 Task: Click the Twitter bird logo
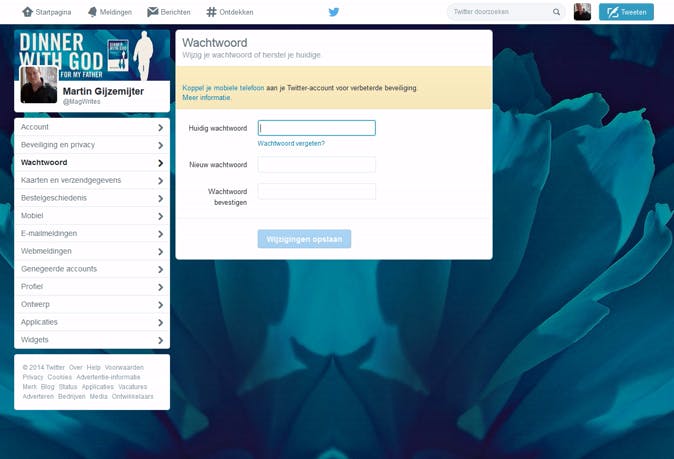pyautogui.click(x=334, y=12)
